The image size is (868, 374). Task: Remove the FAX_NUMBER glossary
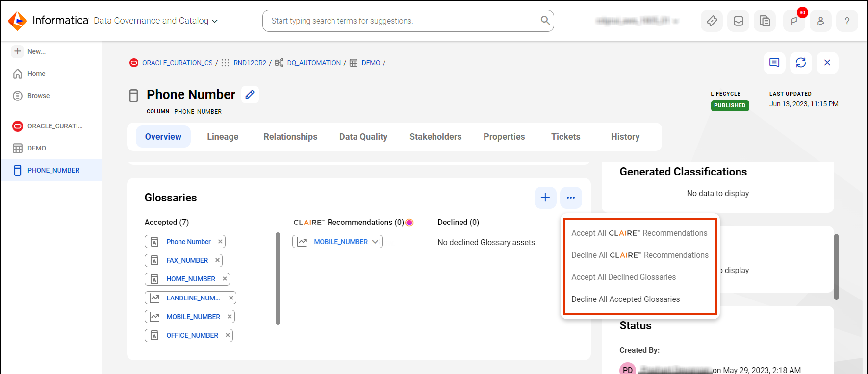(217, 260)
